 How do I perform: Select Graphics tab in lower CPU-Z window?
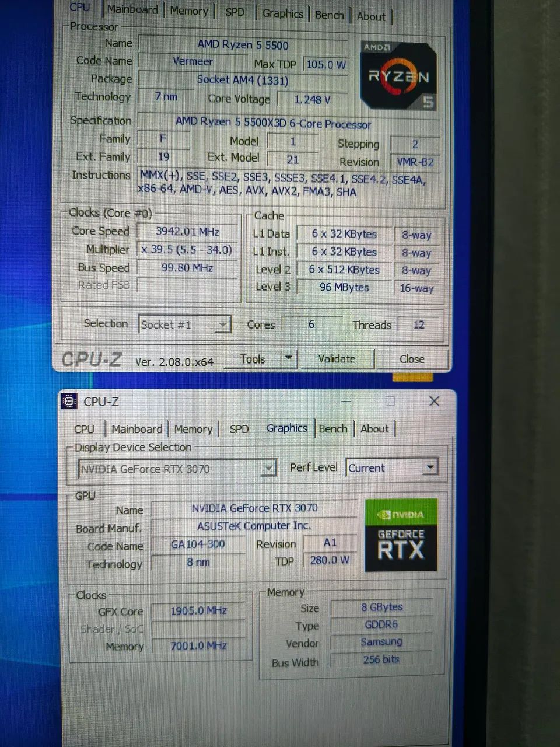[x=287, y=428]
